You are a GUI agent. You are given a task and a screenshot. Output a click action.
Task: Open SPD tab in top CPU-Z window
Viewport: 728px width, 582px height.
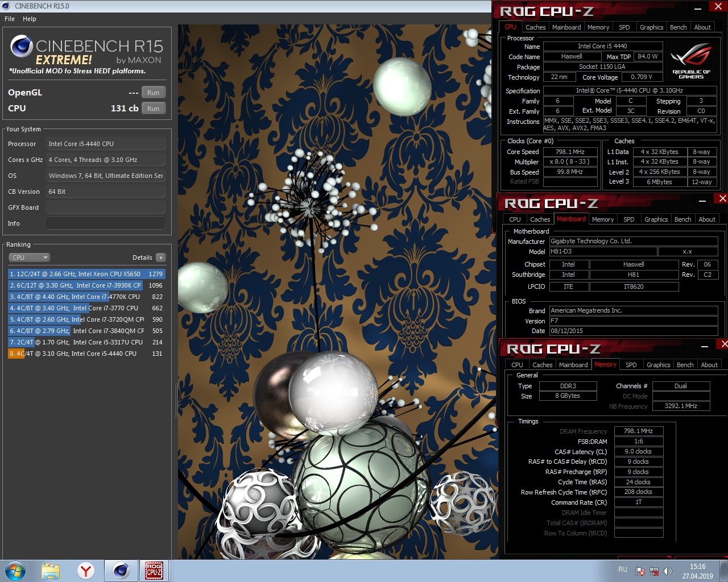[624, 27]
